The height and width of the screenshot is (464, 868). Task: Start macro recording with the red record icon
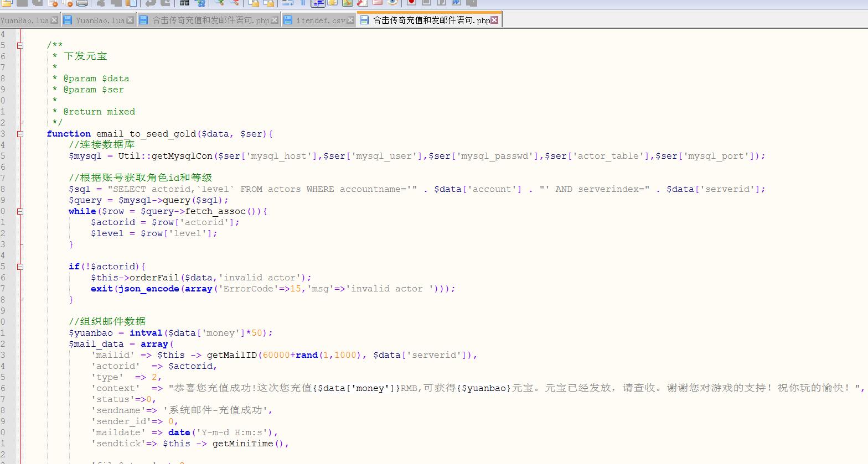tap(411, 3)
